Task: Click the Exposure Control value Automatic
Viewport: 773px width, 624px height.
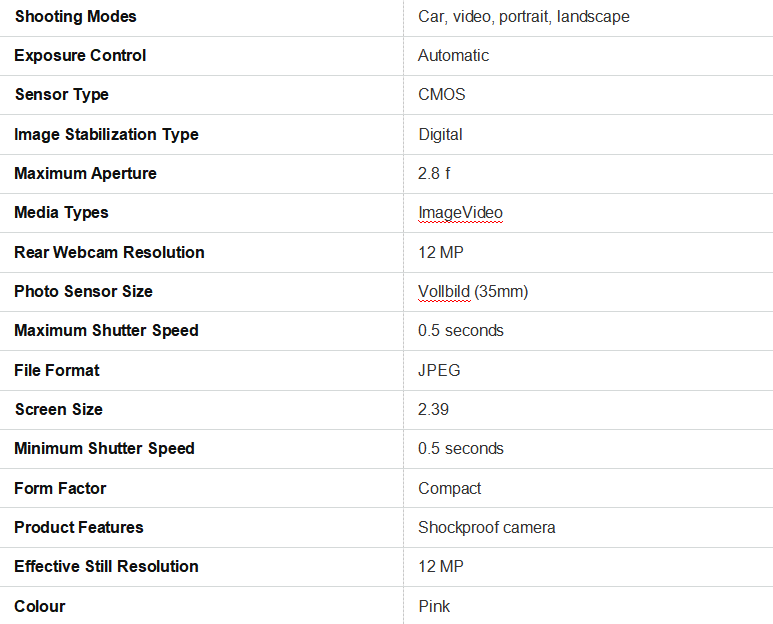Action: [x=453, y=55]
